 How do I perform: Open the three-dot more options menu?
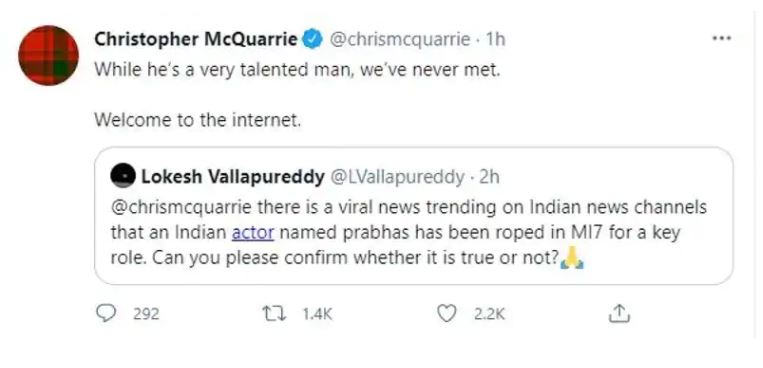pos(721,38)
